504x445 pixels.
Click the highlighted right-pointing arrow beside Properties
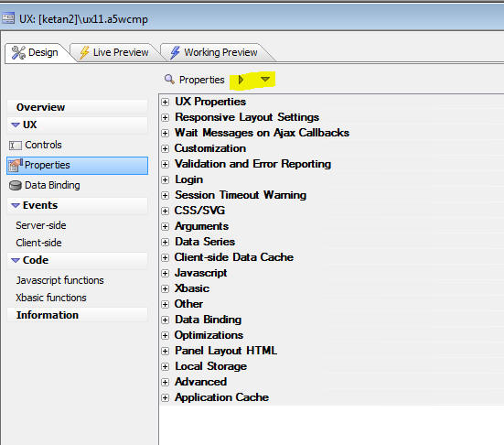241,80
